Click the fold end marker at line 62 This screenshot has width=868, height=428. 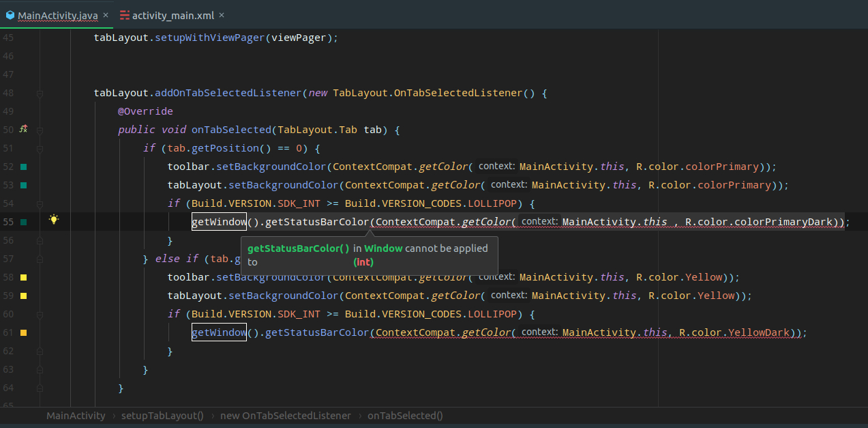pyautogui.click(x=40, y=351)
